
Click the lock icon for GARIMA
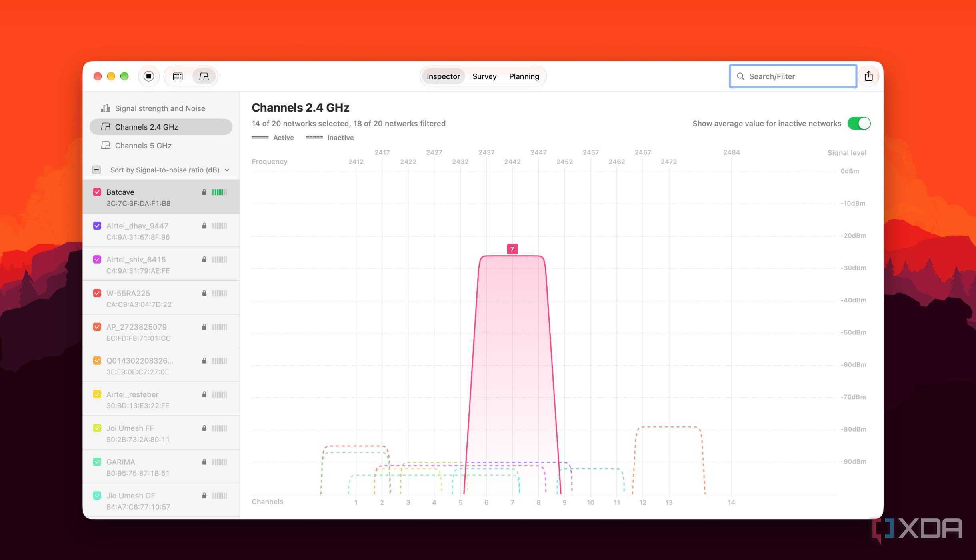pos(204,462)
